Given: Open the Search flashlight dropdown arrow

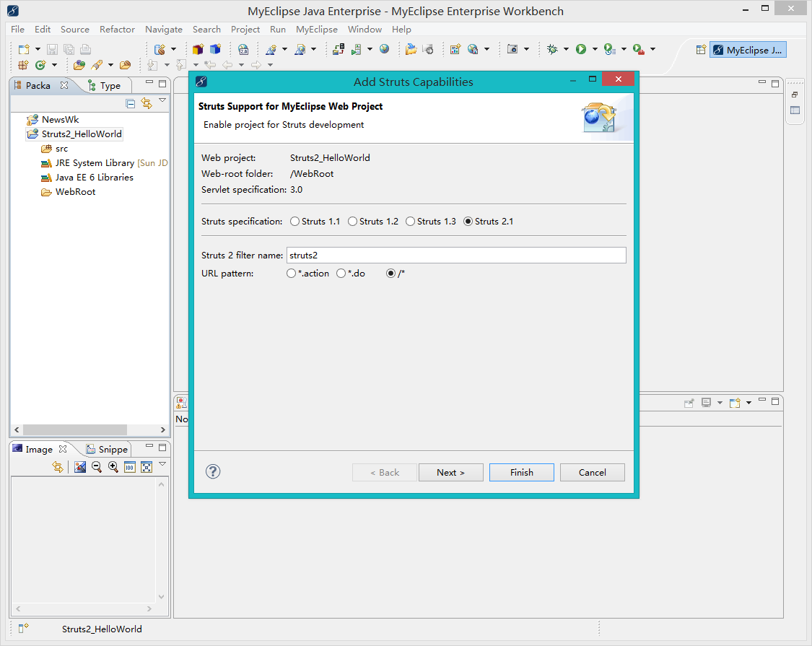Looking at the screenshot, I should [x=110, y=65].
